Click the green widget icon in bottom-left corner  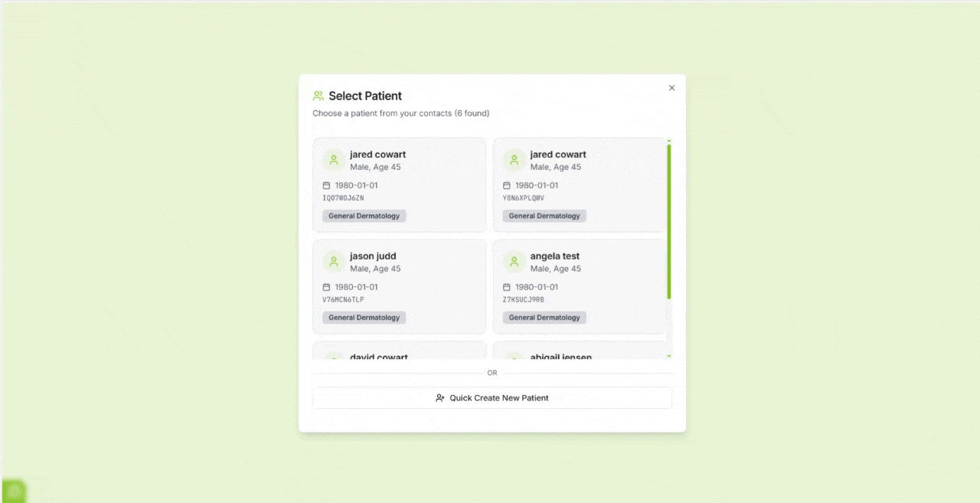pos(14,492)
